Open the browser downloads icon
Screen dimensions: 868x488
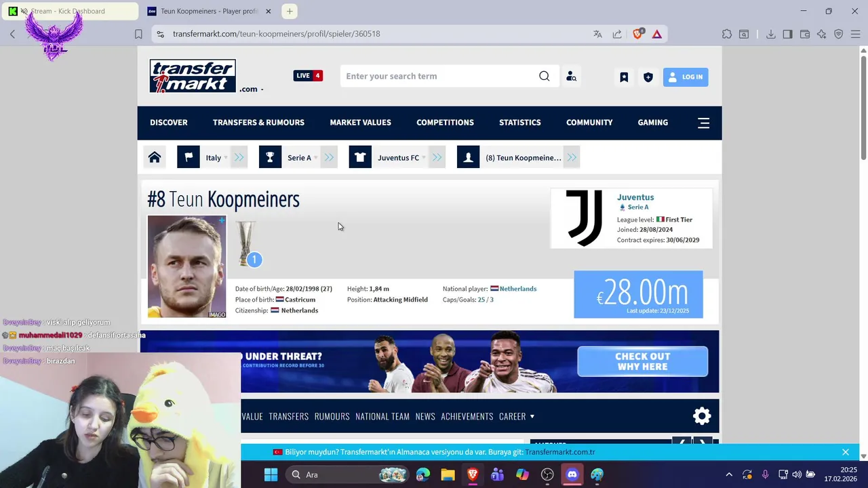(771, 34)
